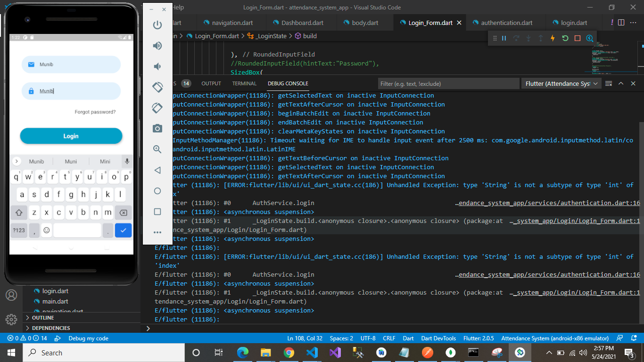Open the TERMINAL panel tab

(x=244, y=83)
